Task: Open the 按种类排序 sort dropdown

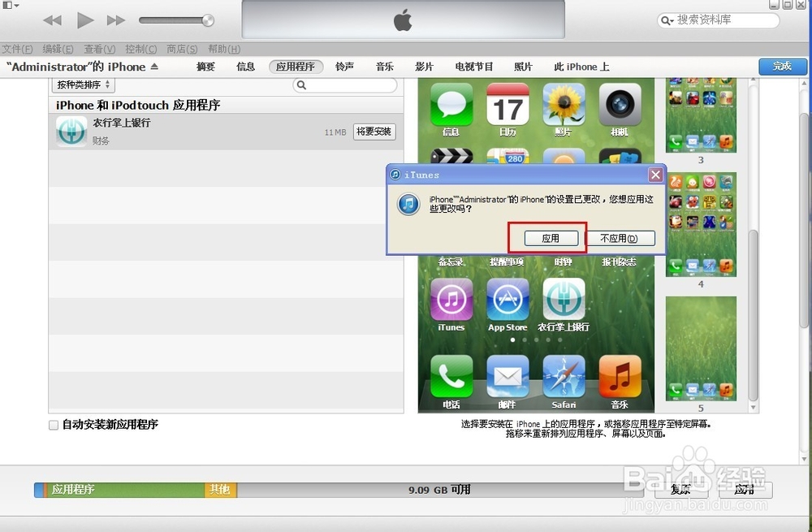Action: coord(84,84)
